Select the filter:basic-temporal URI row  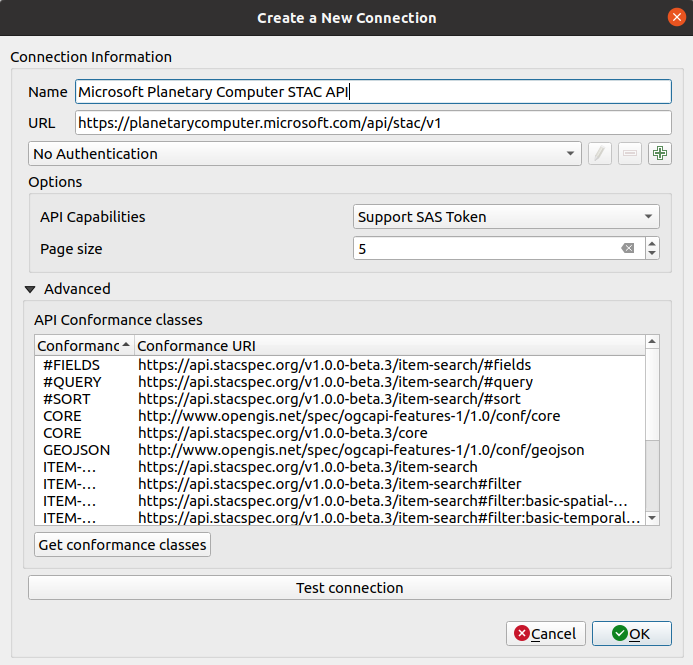pos(340,517)
